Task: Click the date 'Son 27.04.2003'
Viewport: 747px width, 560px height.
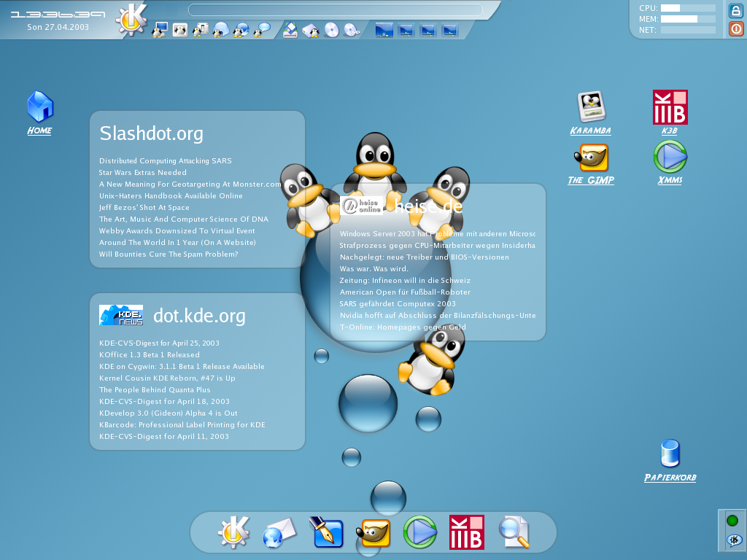Action: 58,27
